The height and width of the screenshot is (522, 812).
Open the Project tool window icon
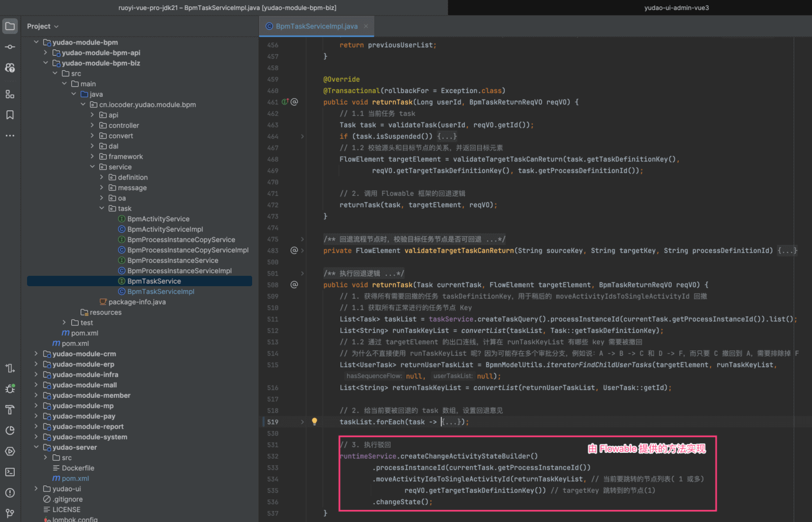coord(10,26)
